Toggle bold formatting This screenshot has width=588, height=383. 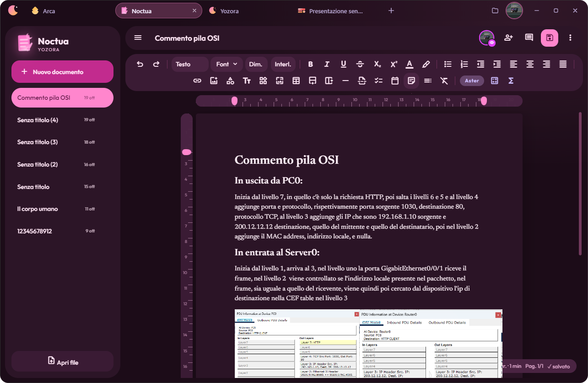311,65
